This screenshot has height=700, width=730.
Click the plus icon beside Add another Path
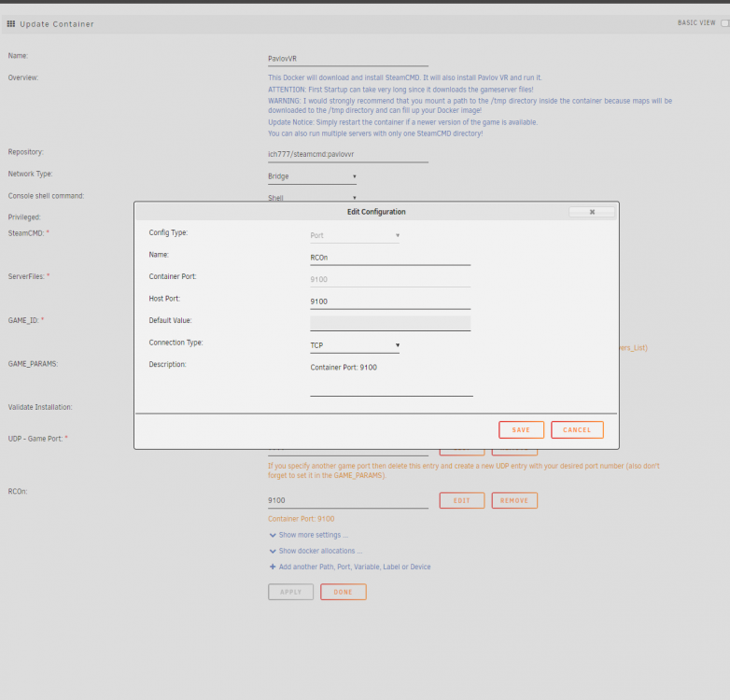pos(273,567)
